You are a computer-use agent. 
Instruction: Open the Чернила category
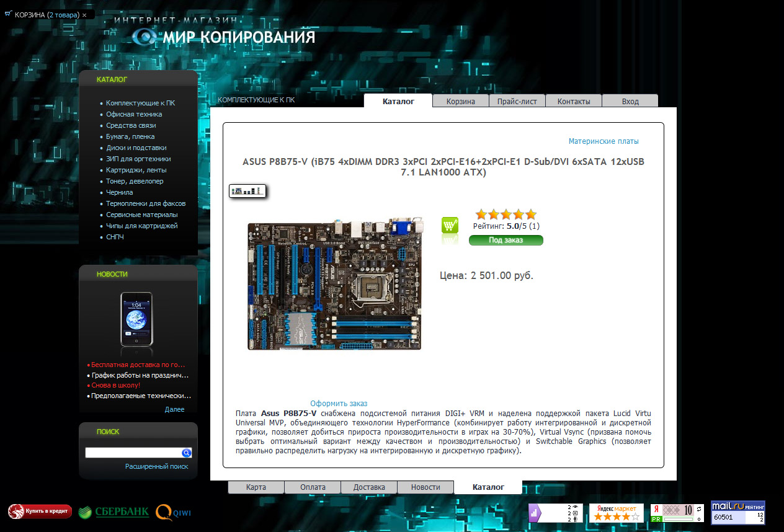point(120,192)
